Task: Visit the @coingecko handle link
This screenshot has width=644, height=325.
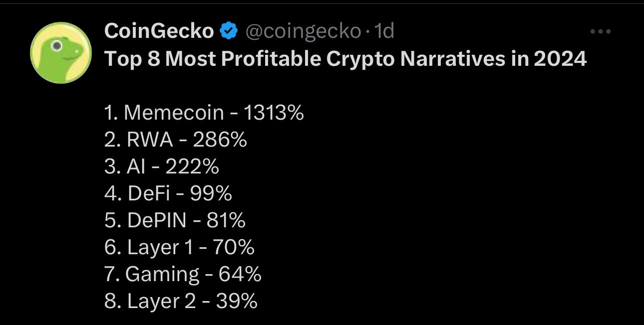Action: point(303,32)
